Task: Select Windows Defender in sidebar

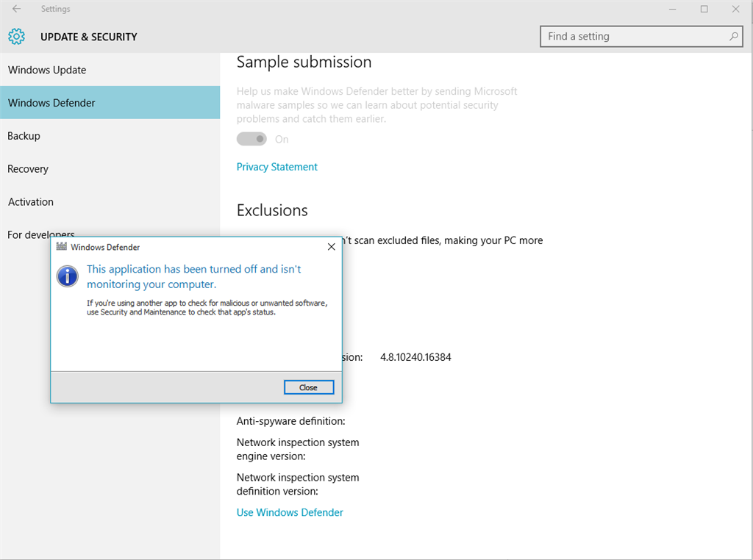Action: pos(110,103)
